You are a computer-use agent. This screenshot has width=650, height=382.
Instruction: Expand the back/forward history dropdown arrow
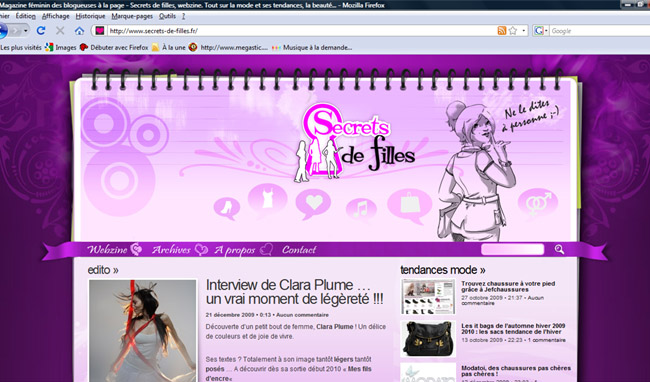click(26, 31)
